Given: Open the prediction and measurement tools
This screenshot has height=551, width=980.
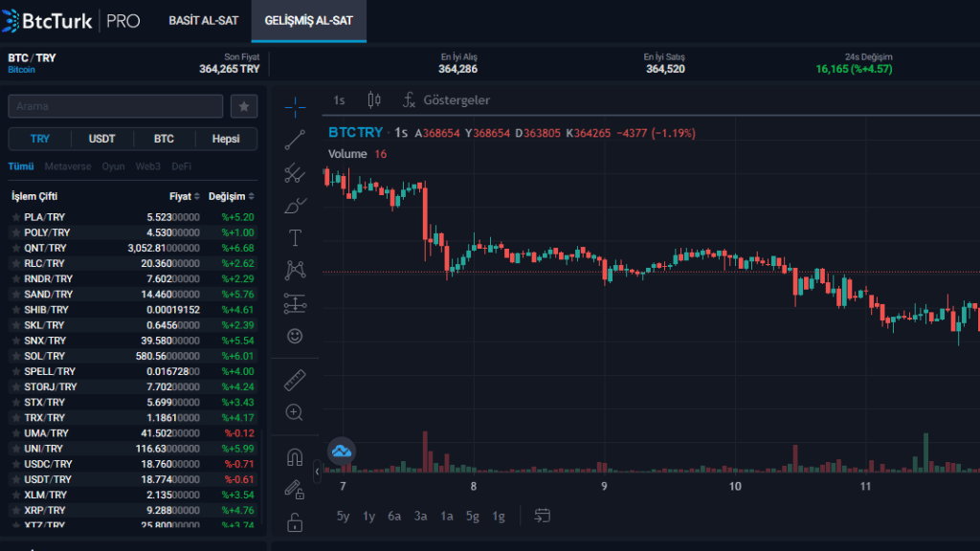Looking at the screenshot, I should tap(295, 303).
